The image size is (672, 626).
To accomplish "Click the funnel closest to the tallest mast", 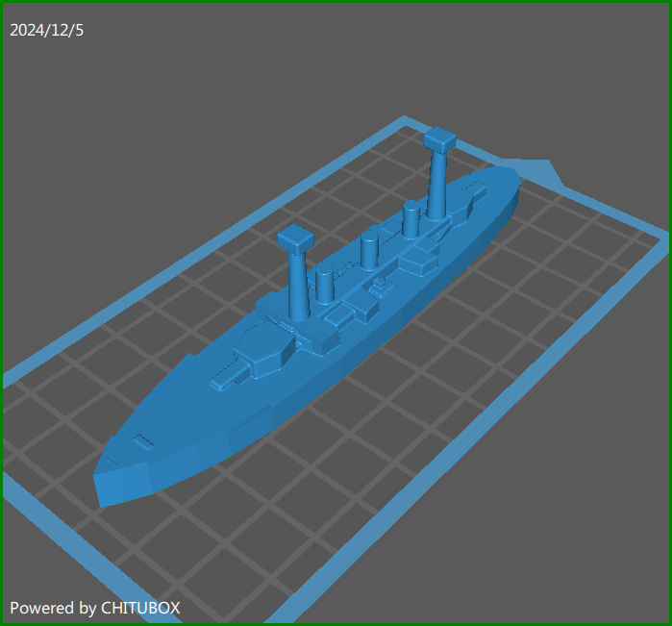I will point(411,220).
